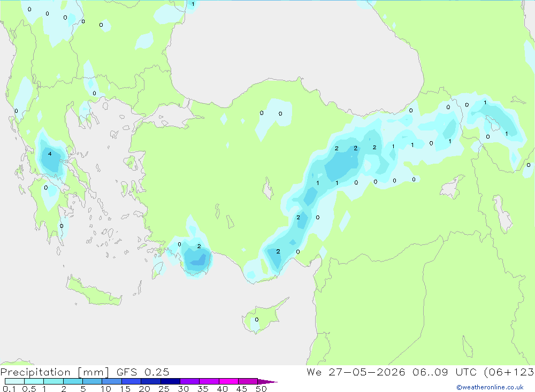Screen dimensions: 535x392
Task: Click the "0" precipitation value on Cyprus
Action: coord(257,320)
